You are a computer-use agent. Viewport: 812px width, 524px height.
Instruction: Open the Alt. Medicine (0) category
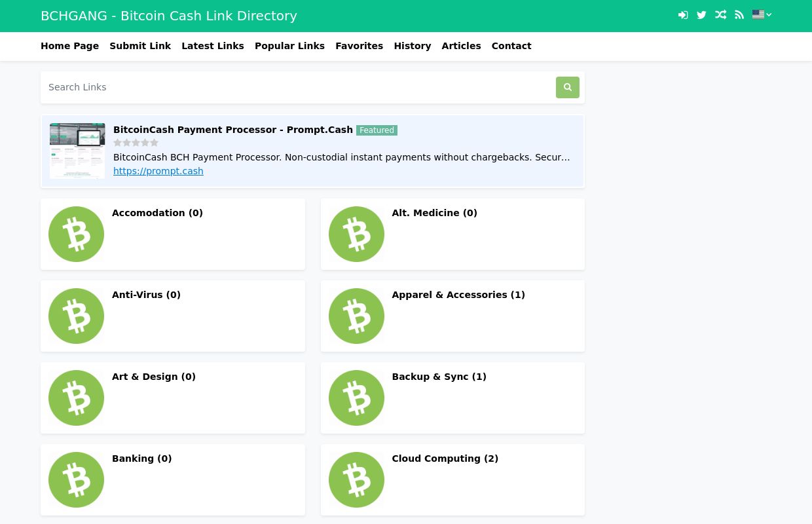click(434, 213)
